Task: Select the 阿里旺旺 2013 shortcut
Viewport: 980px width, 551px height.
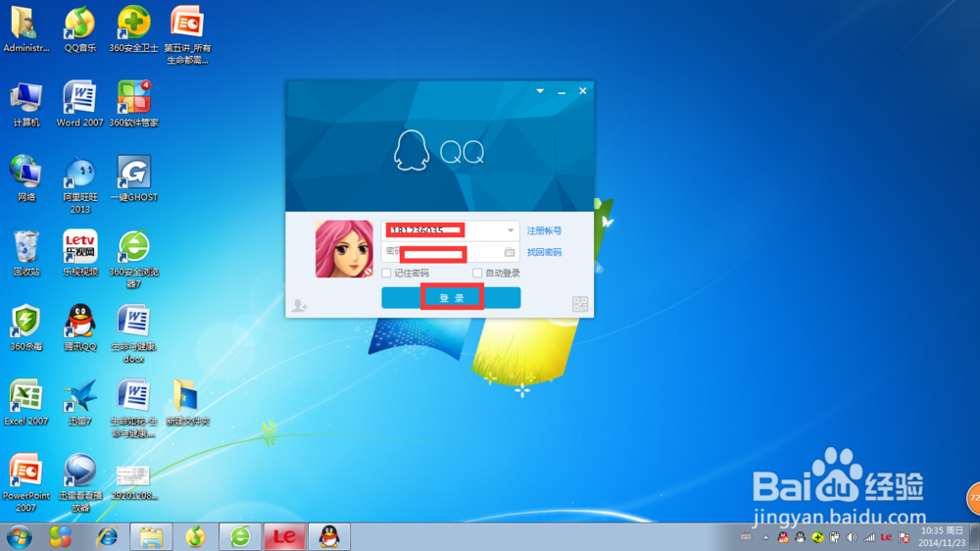Action: click(80, 185)
